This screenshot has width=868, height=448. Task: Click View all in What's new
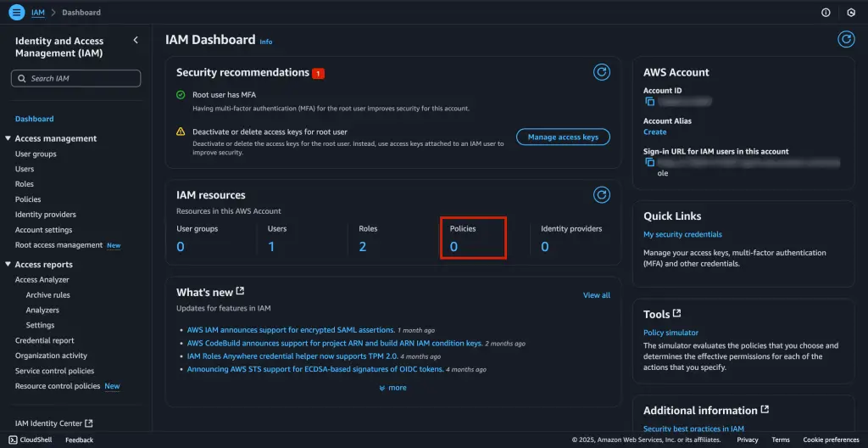click(x=597, y=295)
